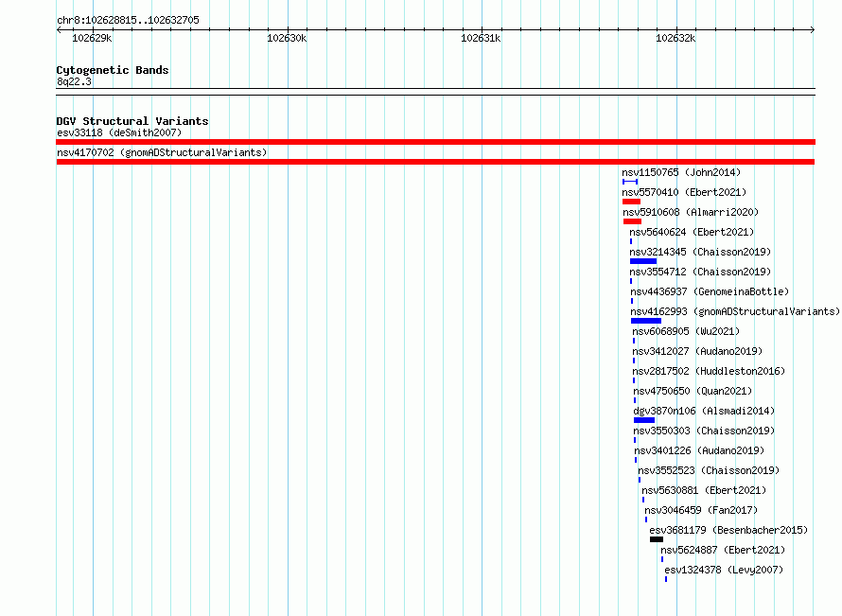842x616 pixels.
Task: Click the 102630k ruler tick label
Action: [287, 38]
